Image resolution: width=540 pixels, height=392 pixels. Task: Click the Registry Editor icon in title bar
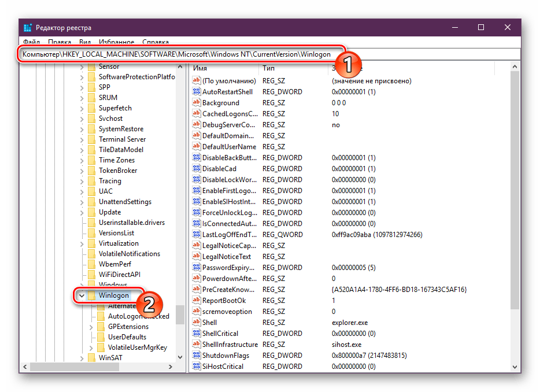tap(28, 28)
